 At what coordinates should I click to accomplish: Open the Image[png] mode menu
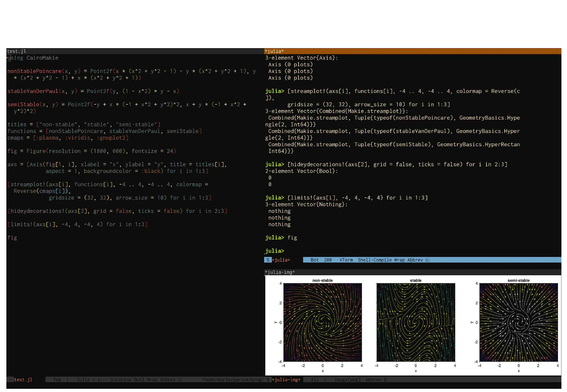[x=347, y=380]
